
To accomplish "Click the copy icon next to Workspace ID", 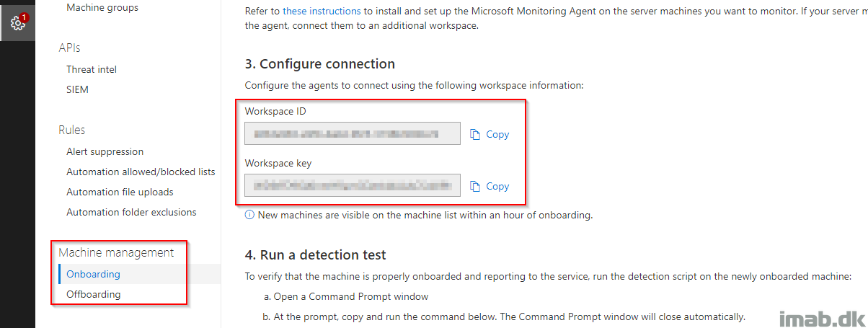I will point(475,134).
